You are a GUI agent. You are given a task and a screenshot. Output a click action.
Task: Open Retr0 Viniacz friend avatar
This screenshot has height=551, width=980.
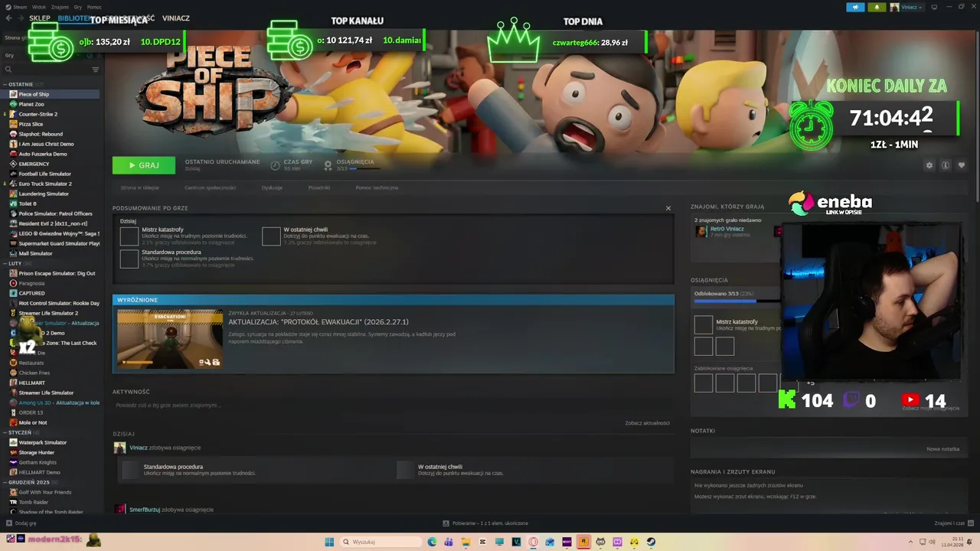tap(701, 231)
